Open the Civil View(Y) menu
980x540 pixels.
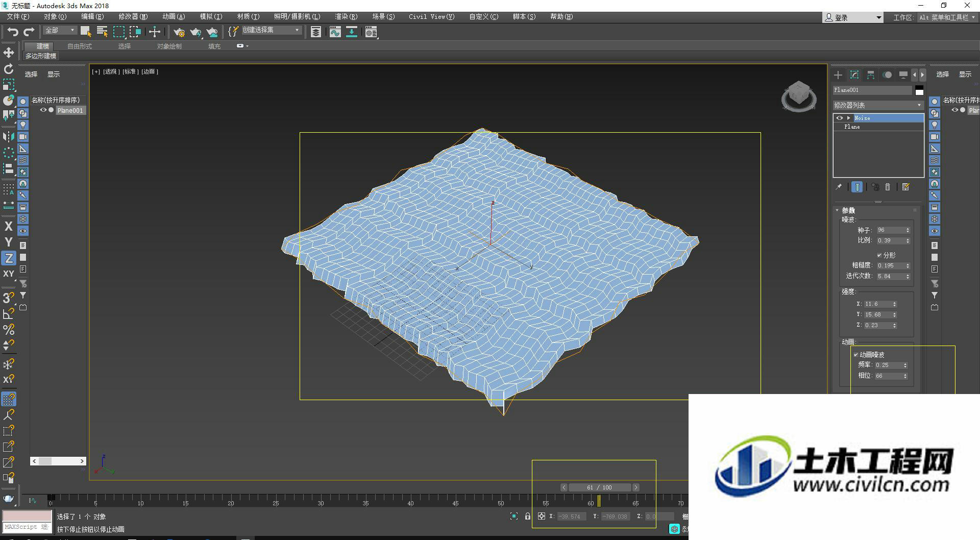(431, 17)
